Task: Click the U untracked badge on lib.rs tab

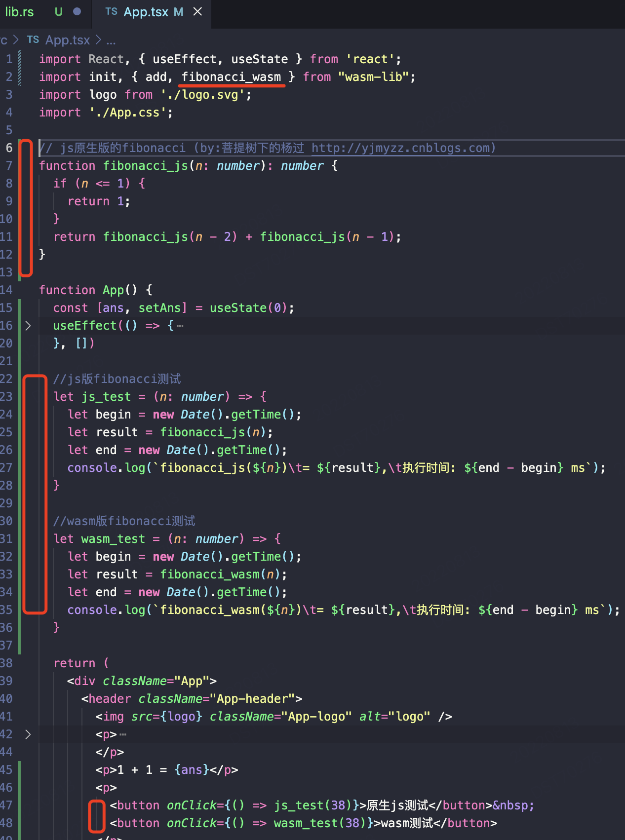Action: (59, 12)
